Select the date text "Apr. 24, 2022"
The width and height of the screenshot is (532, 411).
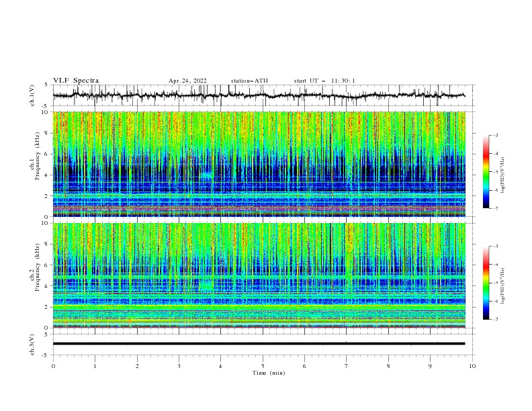187,81
